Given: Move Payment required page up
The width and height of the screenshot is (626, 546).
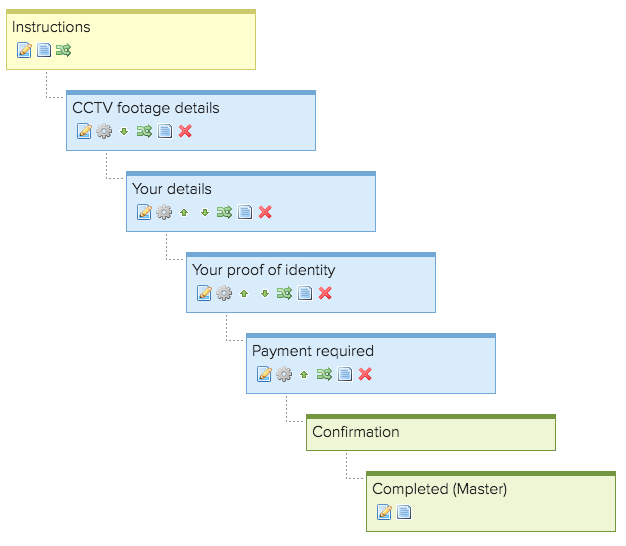Looking at the screenshot, I should 304,374.
